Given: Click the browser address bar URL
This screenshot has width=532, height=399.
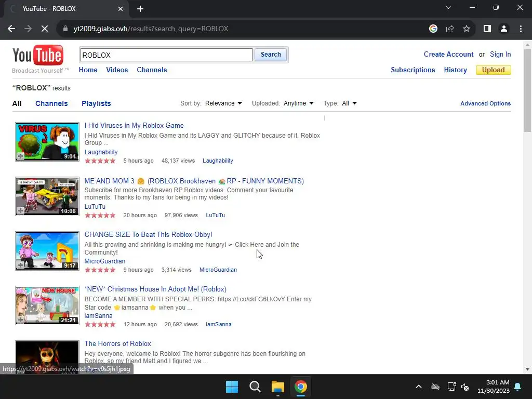Looking at the screenshot, I should pyautogui.click(x=151, y=29).
